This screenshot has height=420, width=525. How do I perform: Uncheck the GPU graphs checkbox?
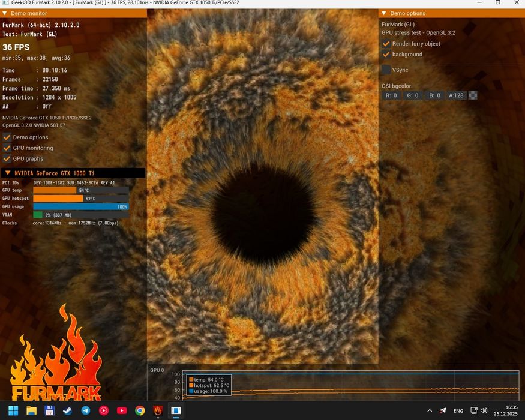7,158
